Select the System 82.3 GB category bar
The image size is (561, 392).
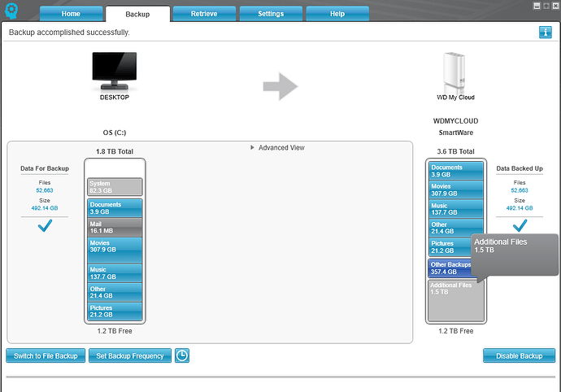115,187
